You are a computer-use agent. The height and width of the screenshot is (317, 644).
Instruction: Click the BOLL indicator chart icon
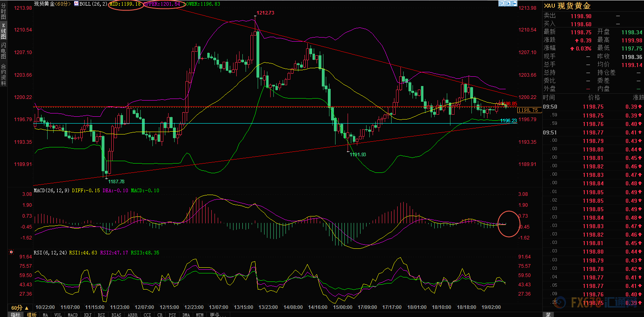coord(76,4)
